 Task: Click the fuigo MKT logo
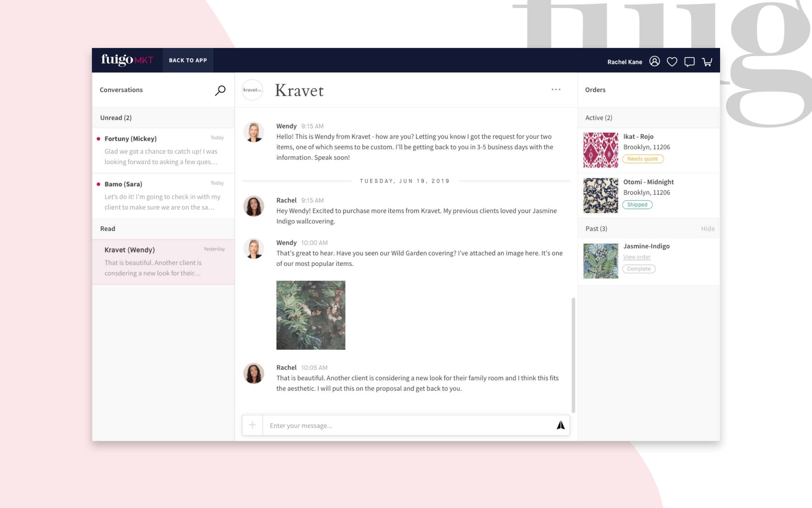pyautogui.click(x=127, y=60)
